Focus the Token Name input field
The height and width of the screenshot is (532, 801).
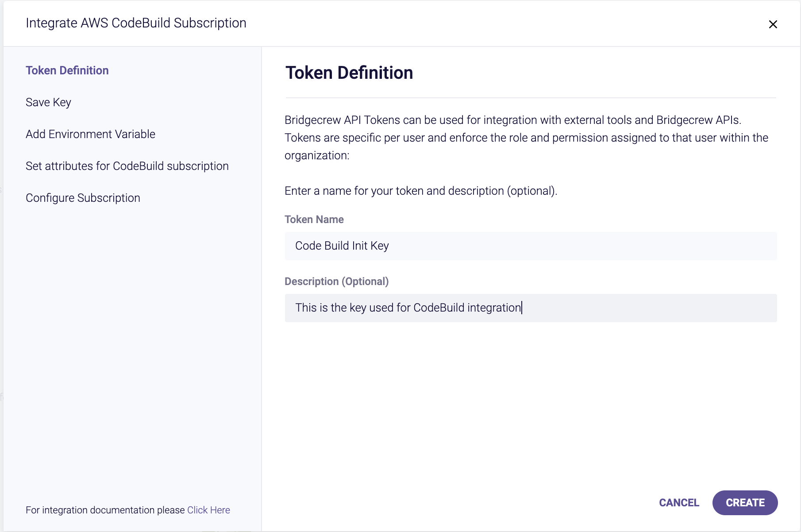[x=531, y=246]
